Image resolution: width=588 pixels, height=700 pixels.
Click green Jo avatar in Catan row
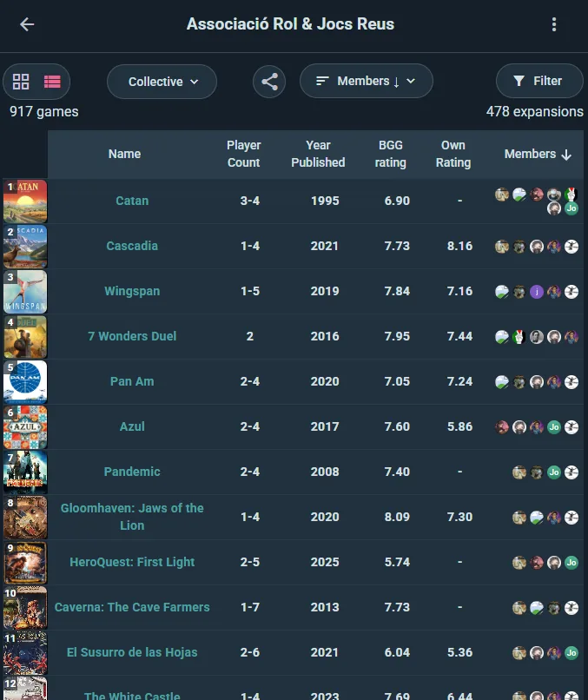click(571, 208)
